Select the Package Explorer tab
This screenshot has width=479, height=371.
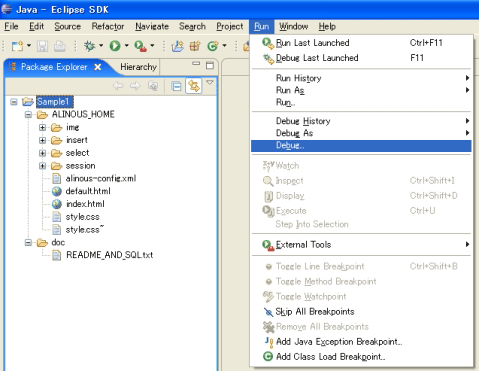[x=54, y=67]
